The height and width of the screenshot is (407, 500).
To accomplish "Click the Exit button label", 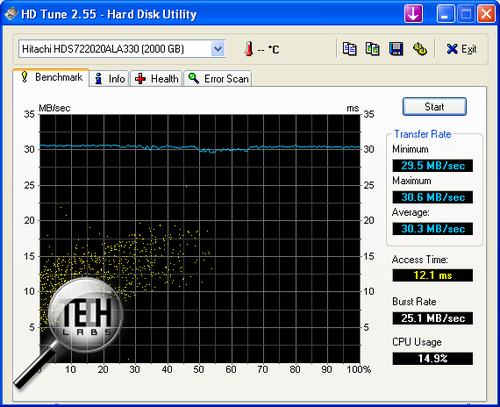I will click(469, 49).
